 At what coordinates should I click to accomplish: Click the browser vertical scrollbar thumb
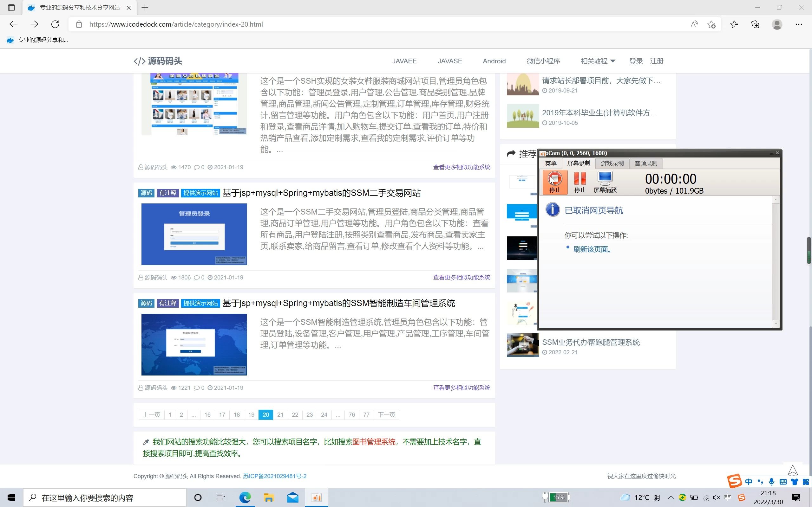[809, 250]
